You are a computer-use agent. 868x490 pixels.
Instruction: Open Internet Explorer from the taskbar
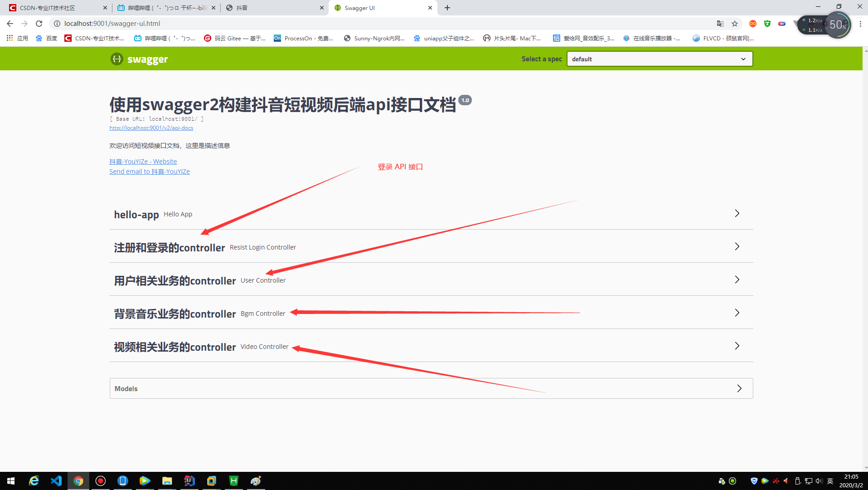pyautogui.click(x=34, y=481)
